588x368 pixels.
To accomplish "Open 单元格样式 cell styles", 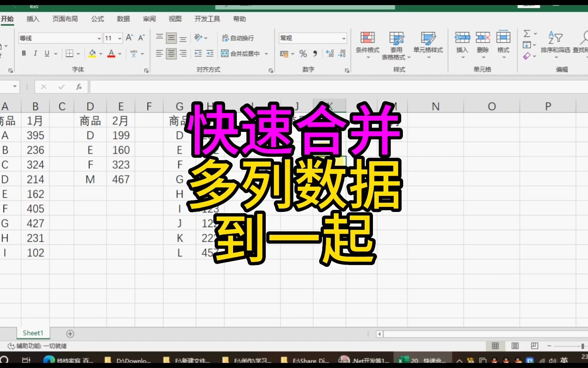I will point(428,45).
